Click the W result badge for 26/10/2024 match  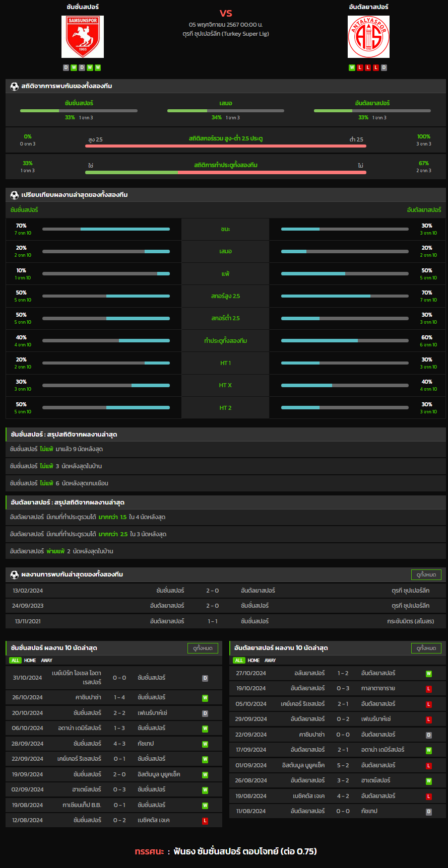[205, 698]
